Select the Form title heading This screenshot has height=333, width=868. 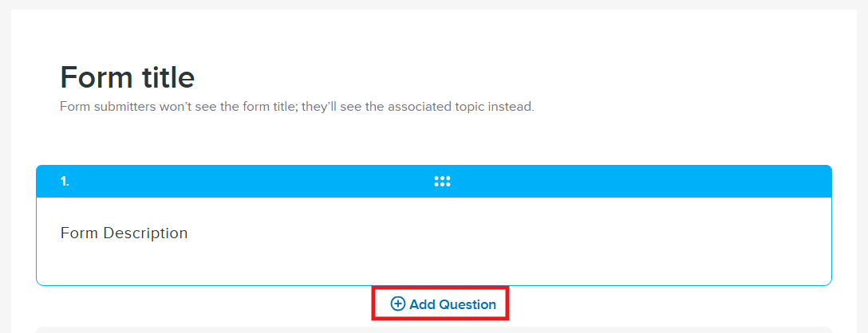pyautogui.click(x=127, y=77)
